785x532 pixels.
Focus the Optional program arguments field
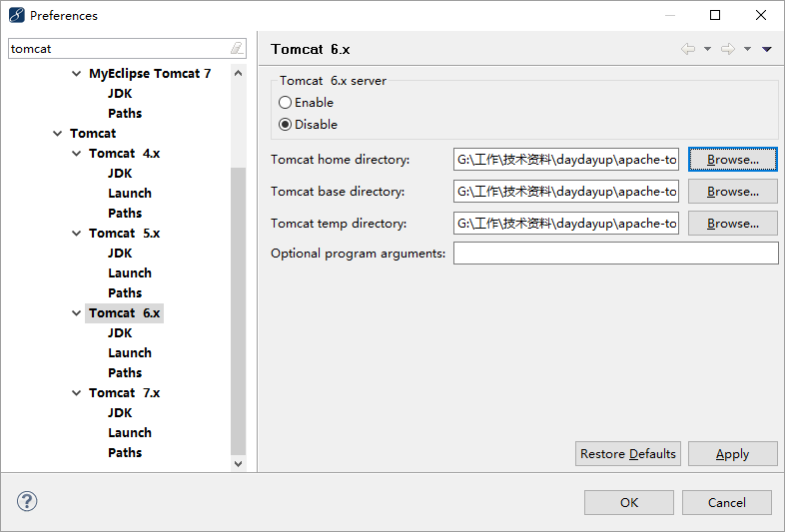pos(616,254)
